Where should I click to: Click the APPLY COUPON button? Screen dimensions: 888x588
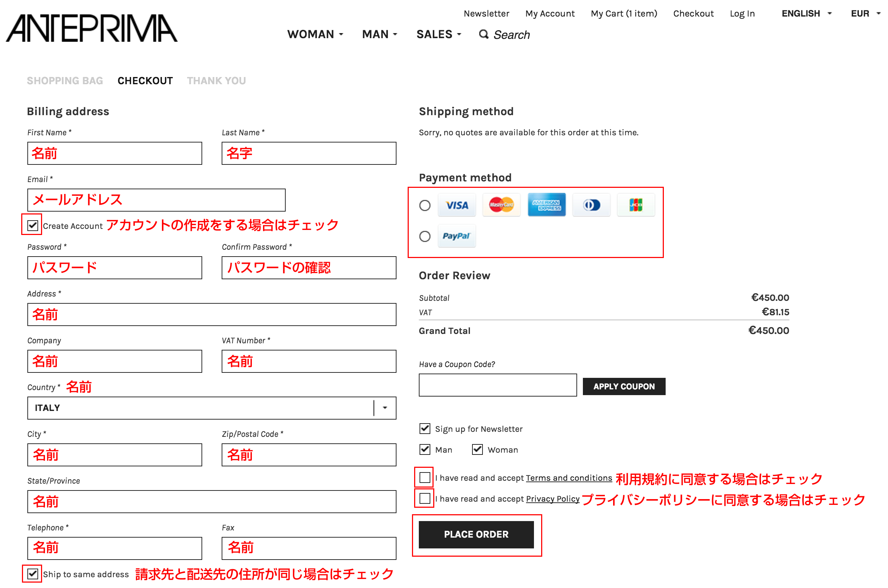click(x=624, y=386)
